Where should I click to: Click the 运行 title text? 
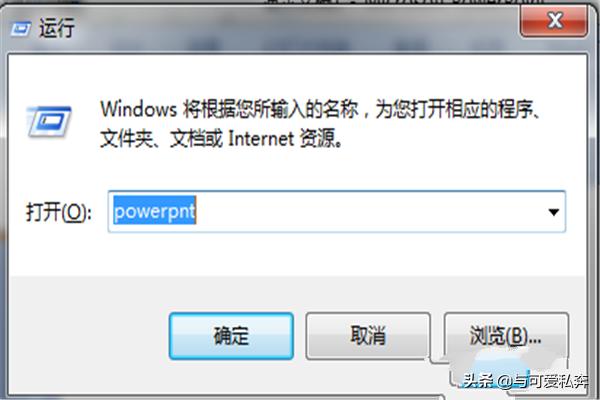(x=57, y=29)
